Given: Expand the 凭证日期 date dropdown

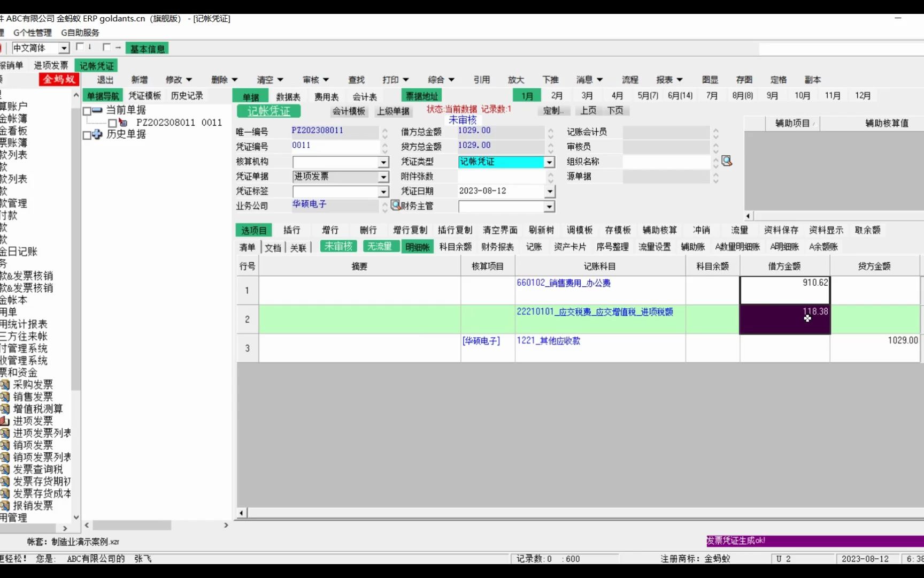Looking at the screenshot, I should click(x=549, y=191).
